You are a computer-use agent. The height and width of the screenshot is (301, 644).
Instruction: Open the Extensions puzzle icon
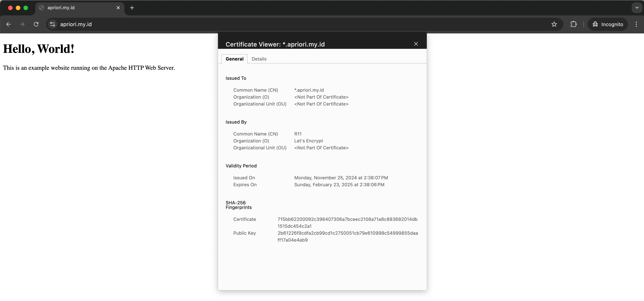(574, 24)
